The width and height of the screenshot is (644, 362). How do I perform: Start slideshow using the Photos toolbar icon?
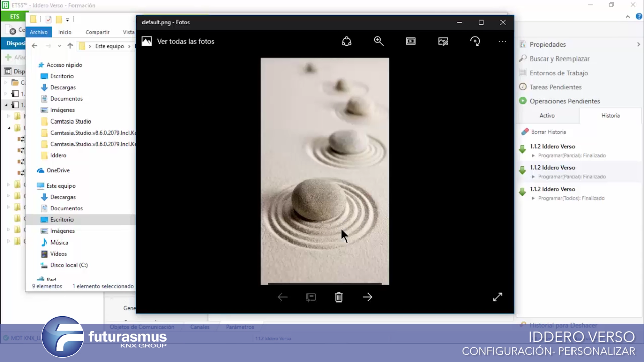(x=411, y=41)
